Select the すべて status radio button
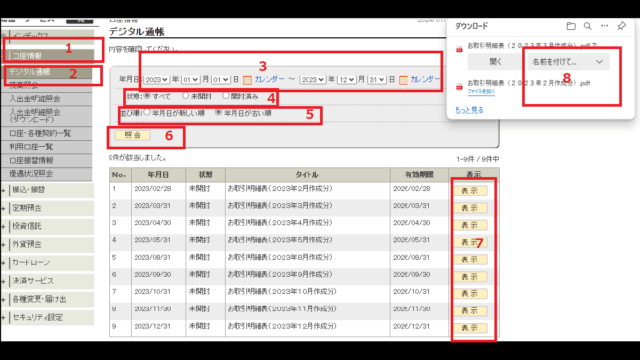 tap(147, 96)
